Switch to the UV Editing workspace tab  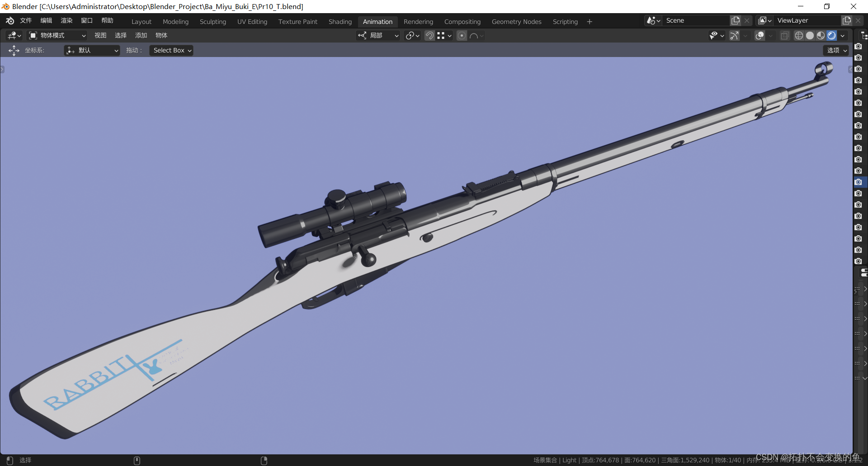(252, 22)
